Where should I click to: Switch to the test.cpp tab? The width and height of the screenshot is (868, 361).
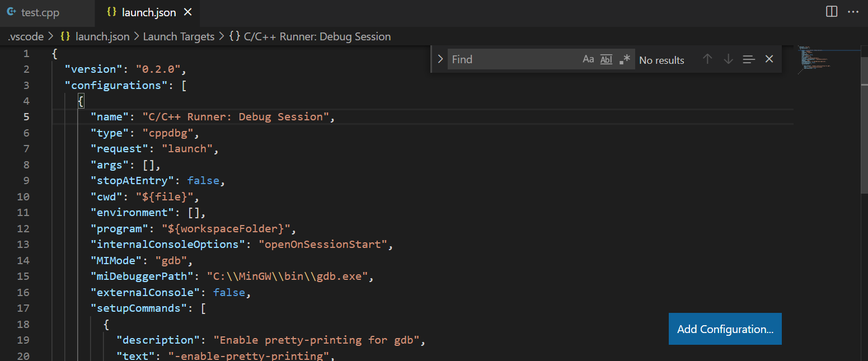click(39, 12)
